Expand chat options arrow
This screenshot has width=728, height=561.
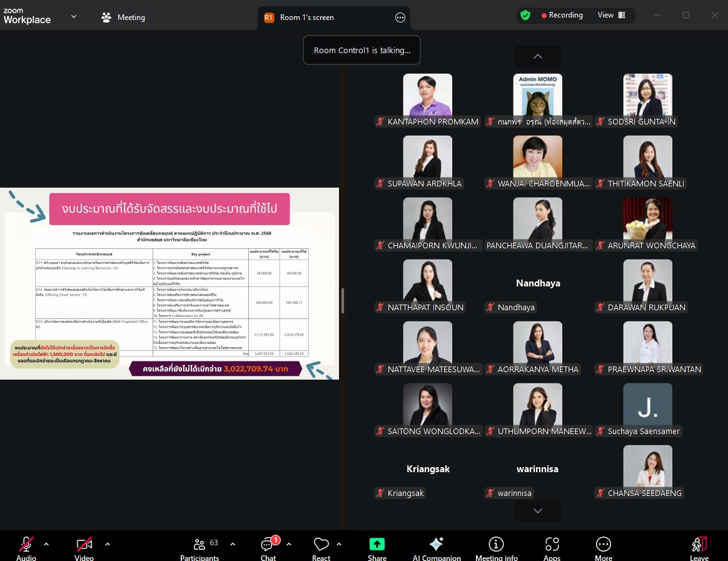pyautogui.click(x=289, y=544)
